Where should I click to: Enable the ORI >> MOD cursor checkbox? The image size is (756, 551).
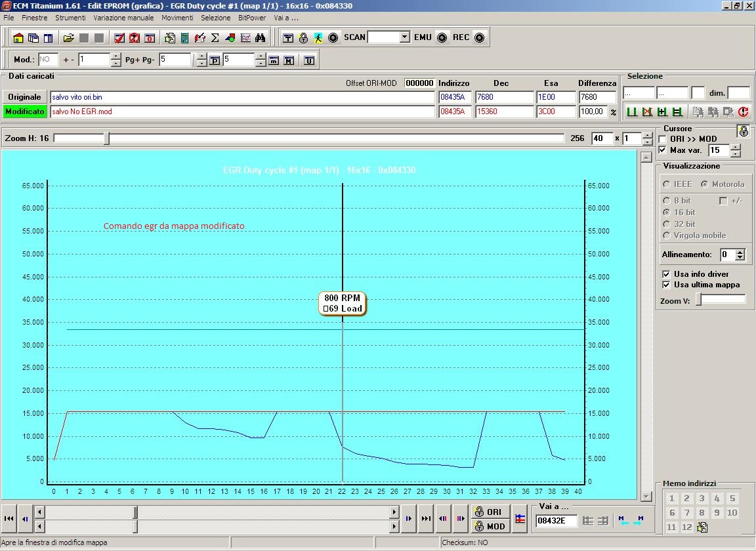coord(663,139)
